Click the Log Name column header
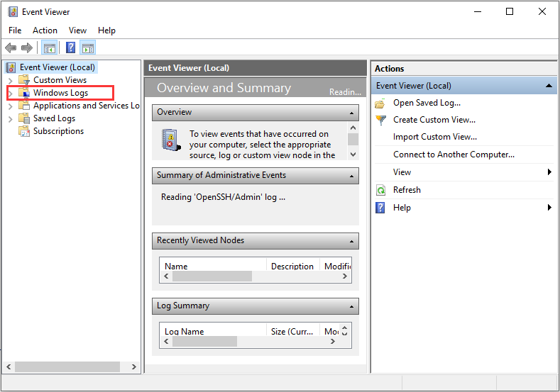This screenshot has height=392, width=560. [x=185, y=331]
